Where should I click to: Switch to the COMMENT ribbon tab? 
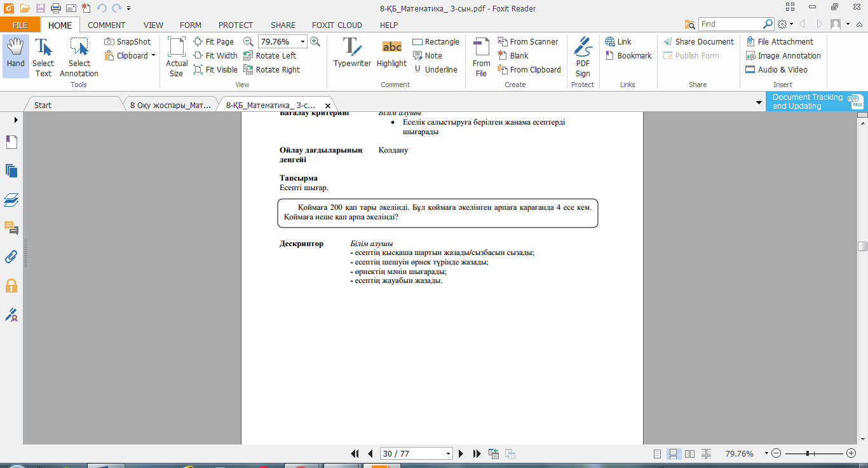click(x=107, y=25)
